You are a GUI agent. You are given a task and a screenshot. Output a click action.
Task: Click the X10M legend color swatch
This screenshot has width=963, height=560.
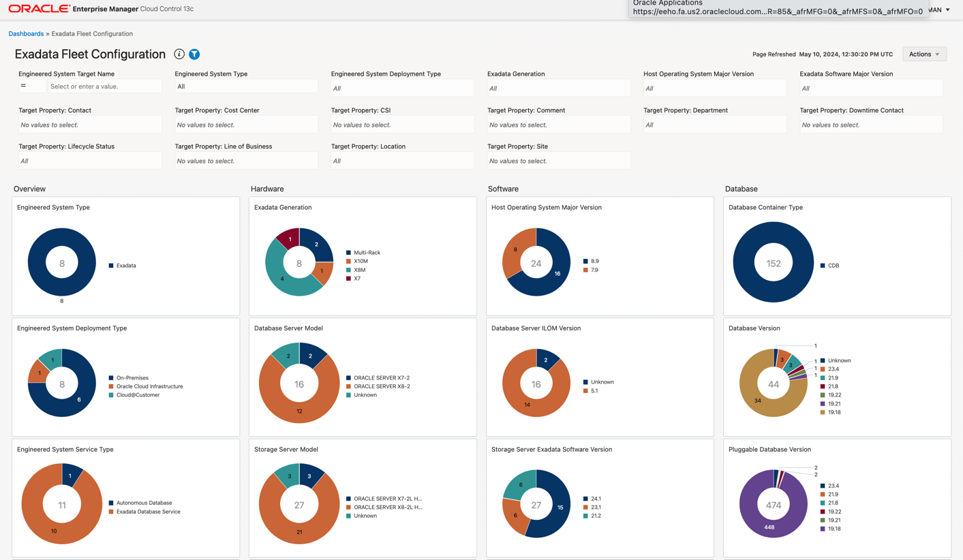click(x=348, y=261)
